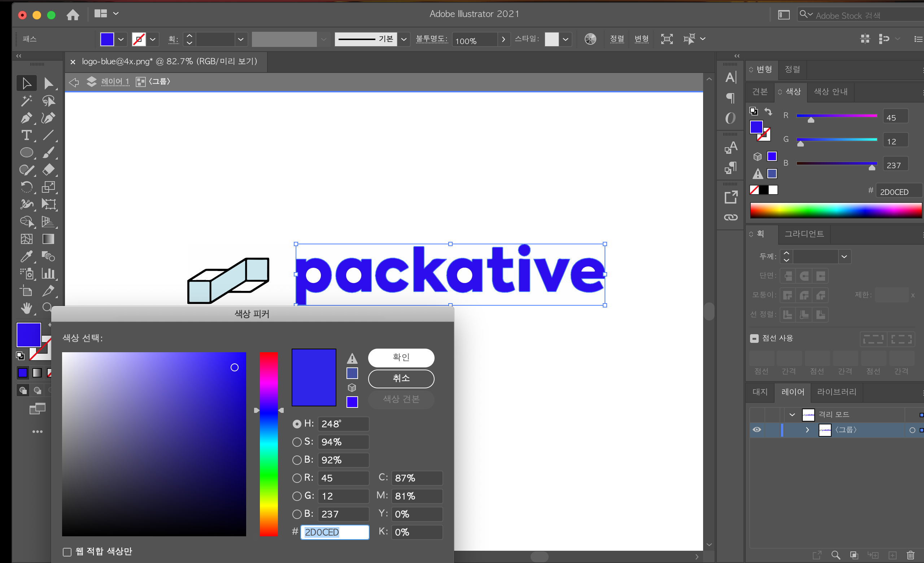Select the Hand tool
This screenshot has width=924, height=563.
27,308
